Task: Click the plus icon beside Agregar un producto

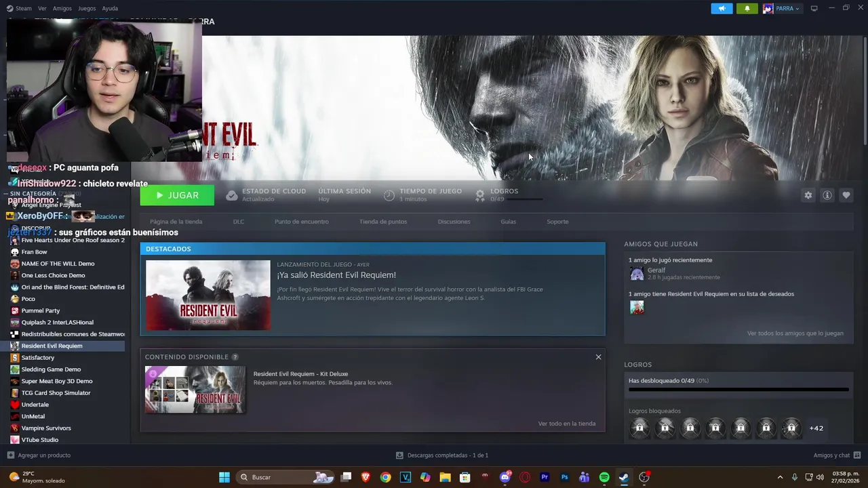Action: coord(10,455)
